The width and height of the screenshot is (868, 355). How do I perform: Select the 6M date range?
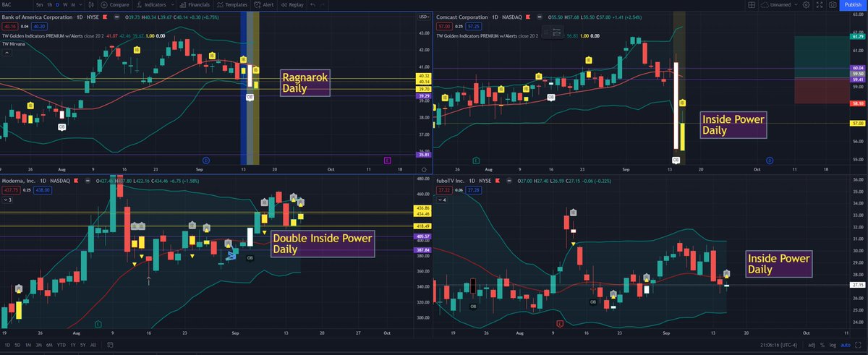49,345
